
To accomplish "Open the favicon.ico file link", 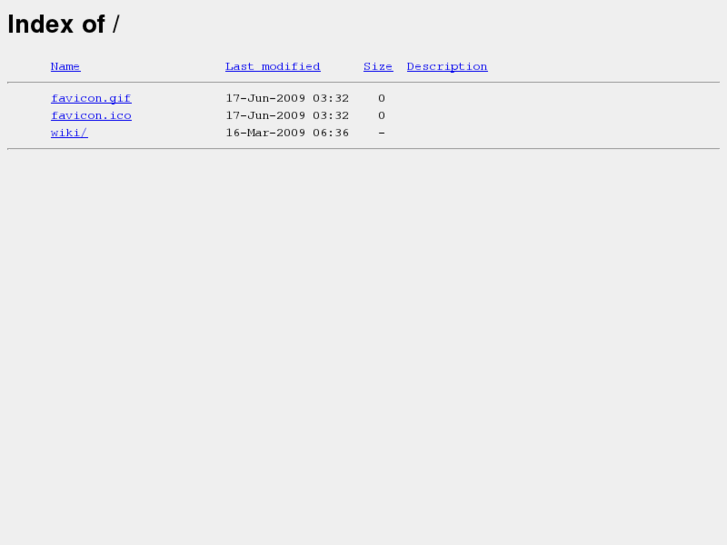I will point(91,115).
